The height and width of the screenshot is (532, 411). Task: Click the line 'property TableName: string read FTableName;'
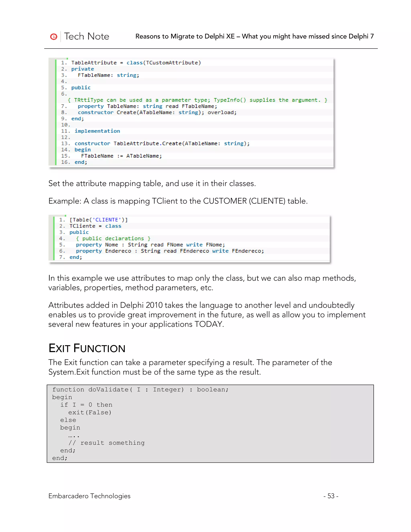point(147,106)
